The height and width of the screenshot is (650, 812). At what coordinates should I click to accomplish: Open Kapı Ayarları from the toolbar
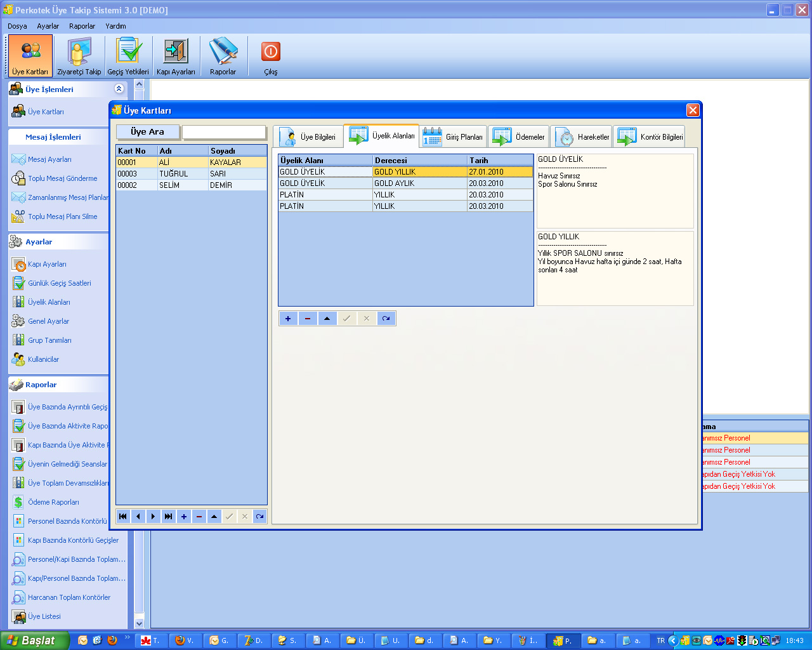click(176, 56)
